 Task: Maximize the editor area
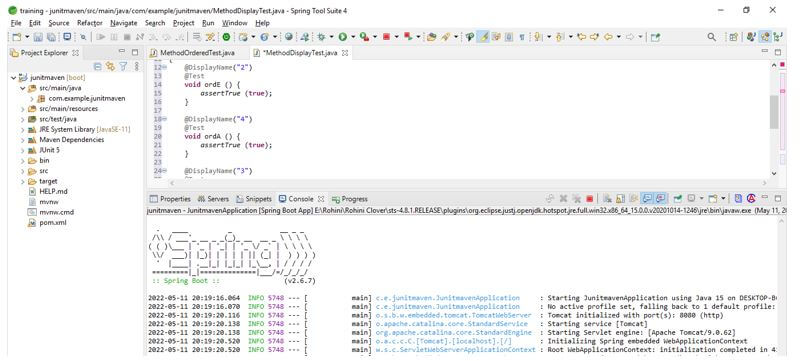point(777,52)
